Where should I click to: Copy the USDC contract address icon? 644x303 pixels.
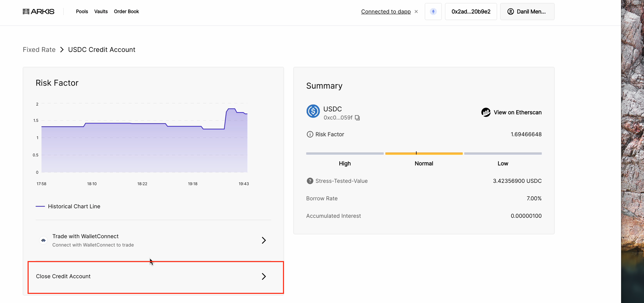(357, 118)
